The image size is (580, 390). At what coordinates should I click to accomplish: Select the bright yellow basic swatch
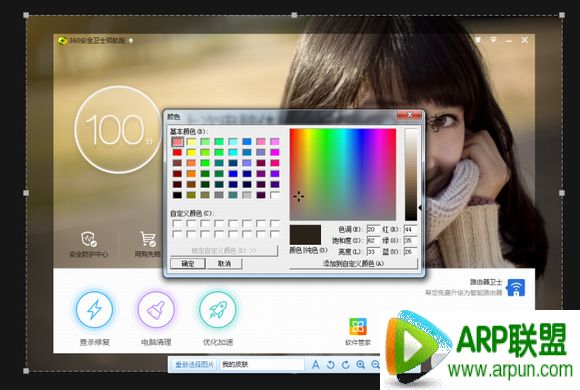pos(191,152)
